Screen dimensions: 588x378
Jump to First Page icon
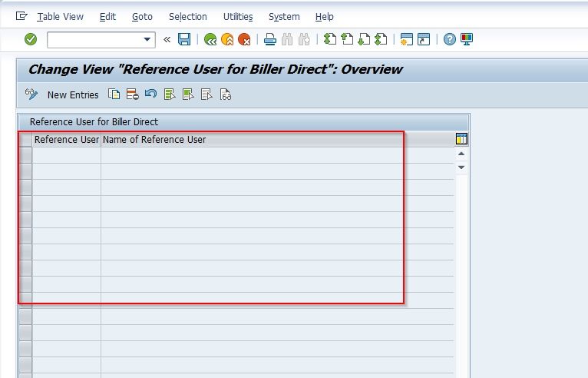pos(329,39)
